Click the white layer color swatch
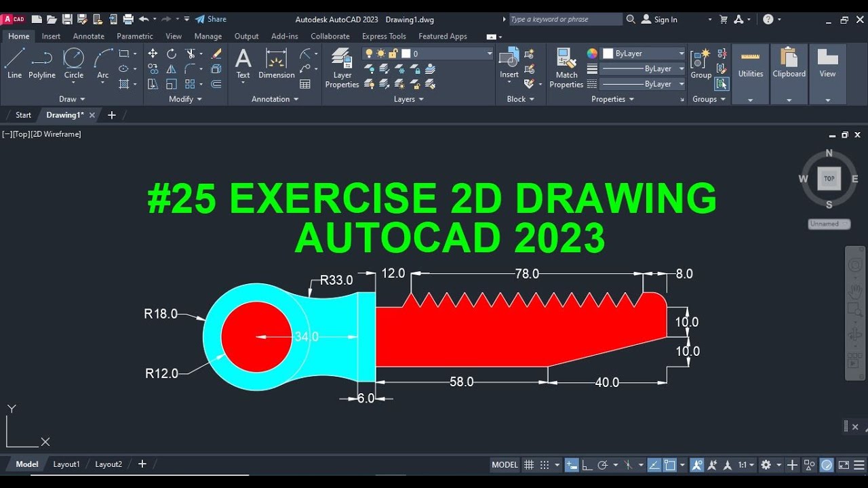The image size is (868, 488). point(406,54)
